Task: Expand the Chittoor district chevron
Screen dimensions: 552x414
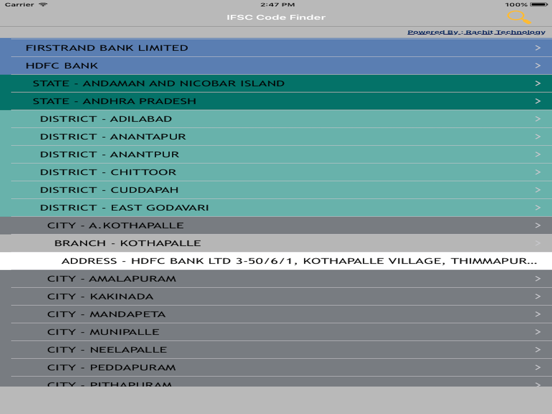Action: click(538, 172)
